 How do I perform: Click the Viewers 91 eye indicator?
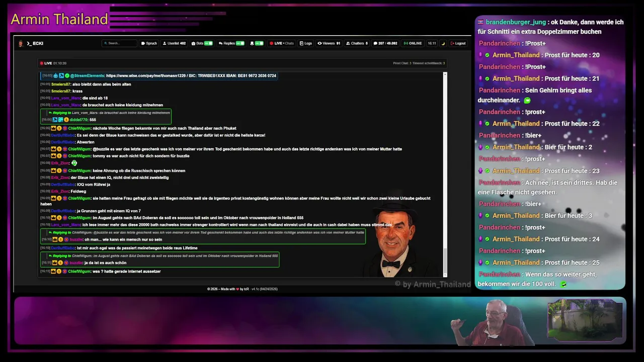[x=329, y=43]
